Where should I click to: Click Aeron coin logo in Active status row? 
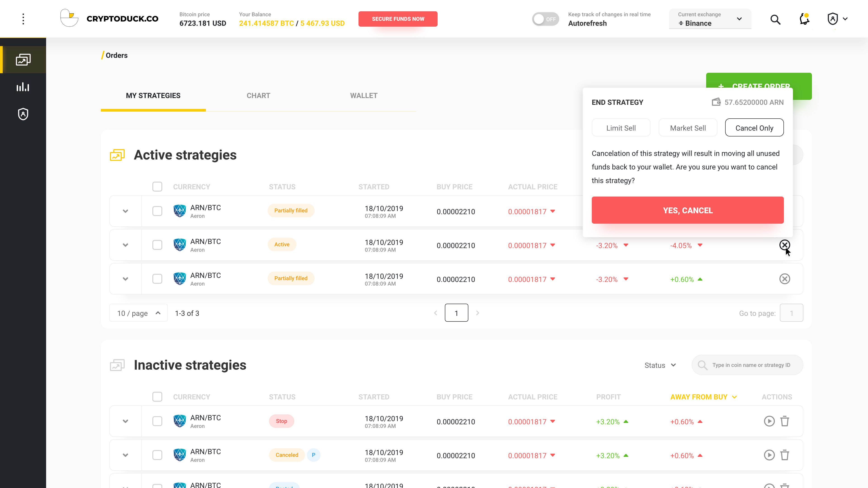(x=180, y=245)
